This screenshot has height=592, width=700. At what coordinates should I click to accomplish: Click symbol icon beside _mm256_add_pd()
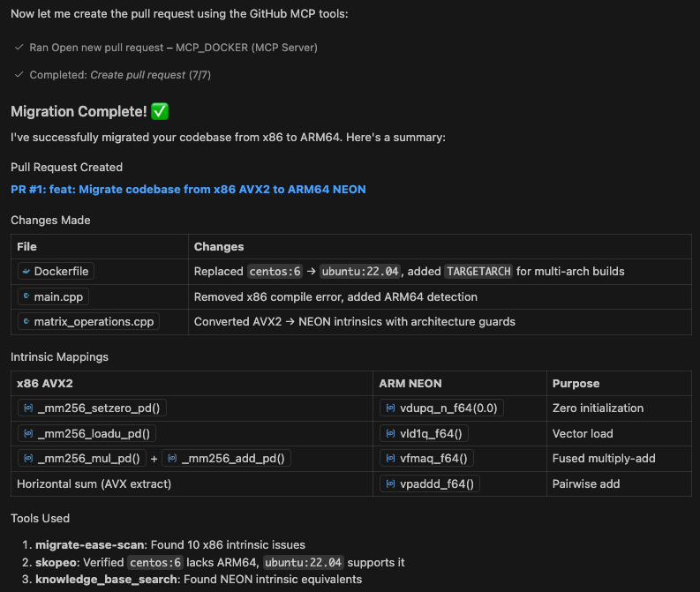click(173, 458)
